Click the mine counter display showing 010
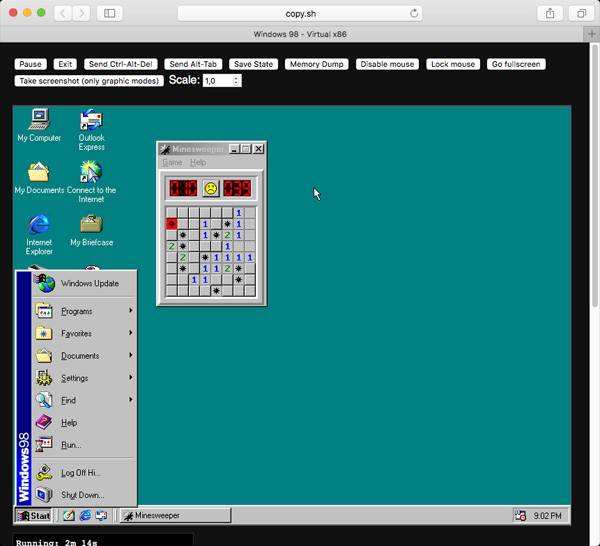 (183, 188)
